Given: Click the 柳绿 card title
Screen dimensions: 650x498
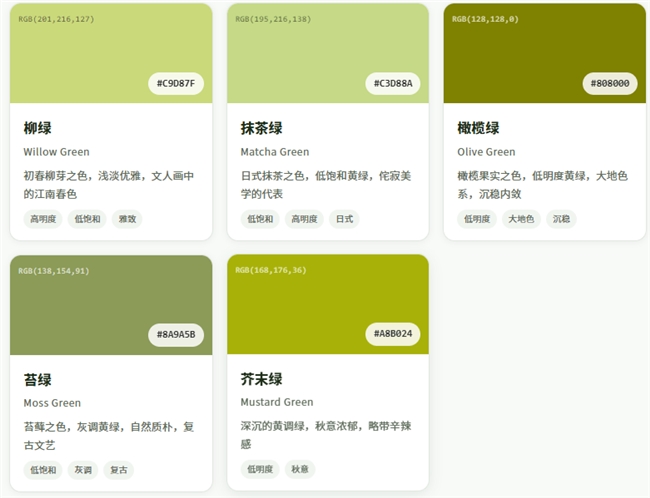Looking at the screenshot, I should (x=37, y=128).
